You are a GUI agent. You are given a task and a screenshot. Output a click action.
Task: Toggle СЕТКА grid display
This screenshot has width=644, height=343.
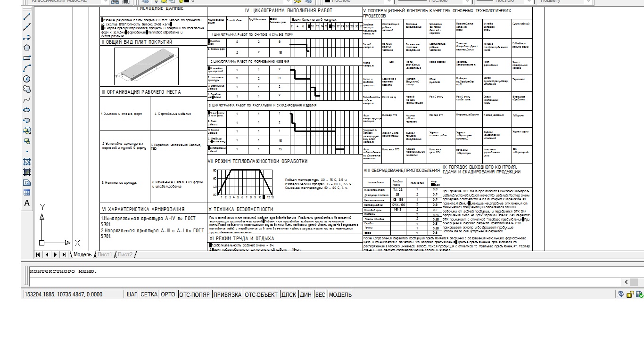(x=149, y=294)
